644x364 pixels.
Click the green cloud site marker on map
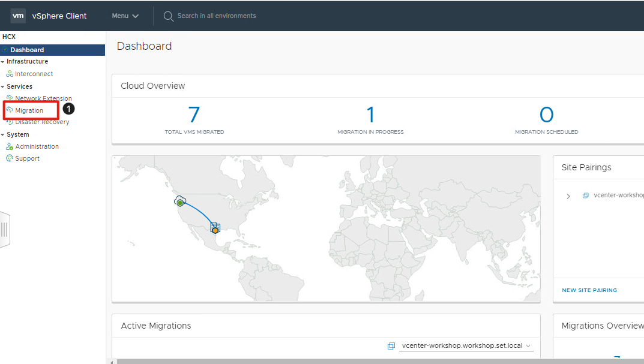[x=179, y=202]
